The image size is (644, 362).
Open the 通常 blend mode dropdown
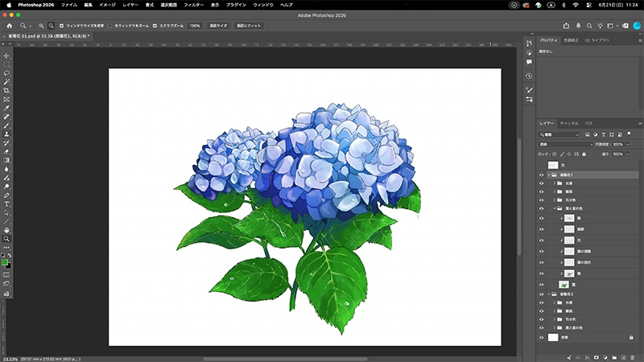point(566,145)
